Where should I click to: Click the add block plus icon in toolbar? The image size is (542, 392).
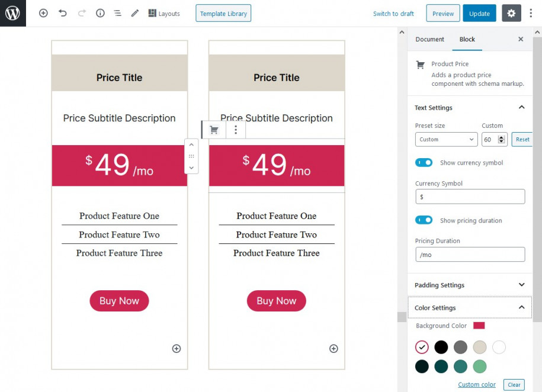(x=43, y=13)
